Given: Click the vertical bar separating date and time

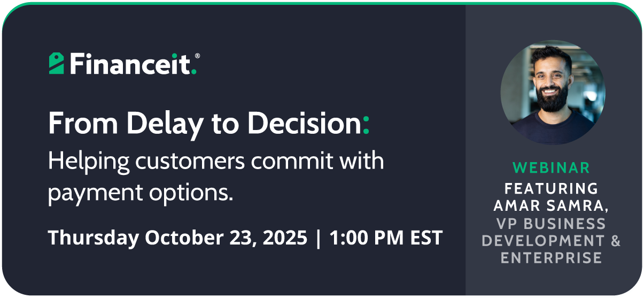Looking at the screenshot, I should pos(319,238).
